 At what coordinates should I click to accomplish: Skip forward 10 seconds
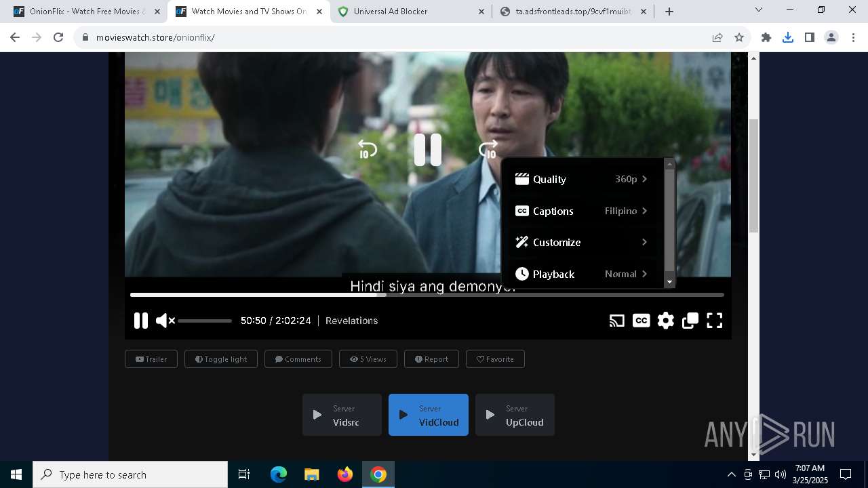(488, 150)
